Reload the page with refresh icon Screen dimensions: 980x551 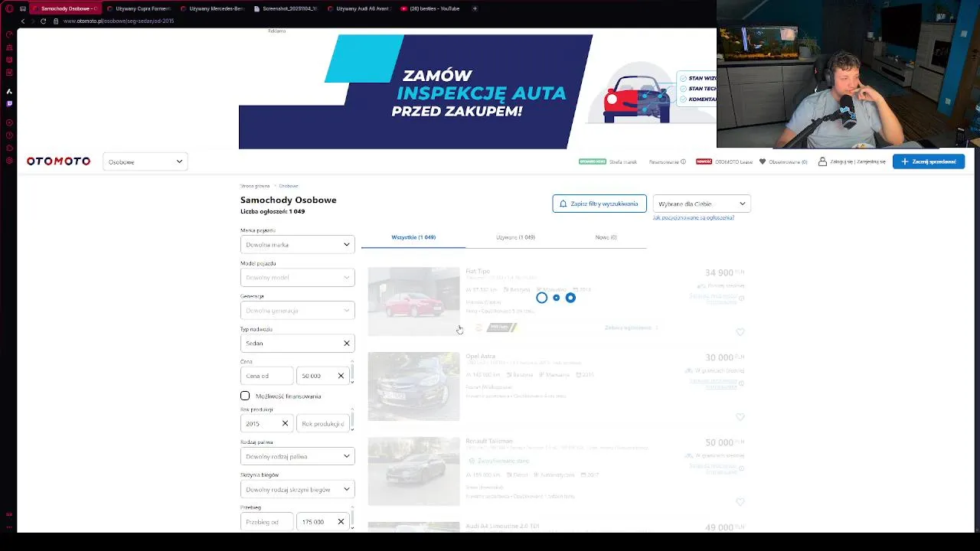[x=43, y=21]
